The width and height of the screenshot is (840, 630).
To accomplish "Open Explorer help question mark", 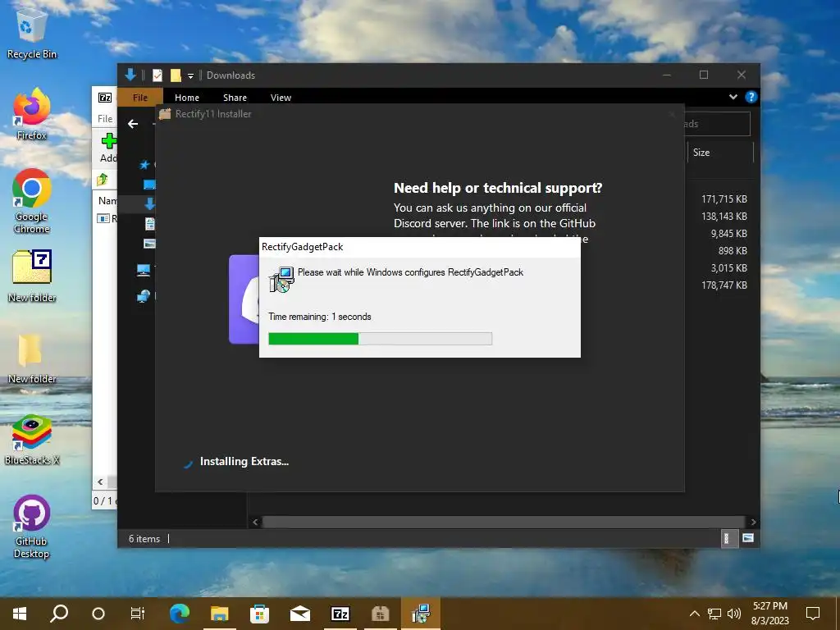I will coord(751,97).
